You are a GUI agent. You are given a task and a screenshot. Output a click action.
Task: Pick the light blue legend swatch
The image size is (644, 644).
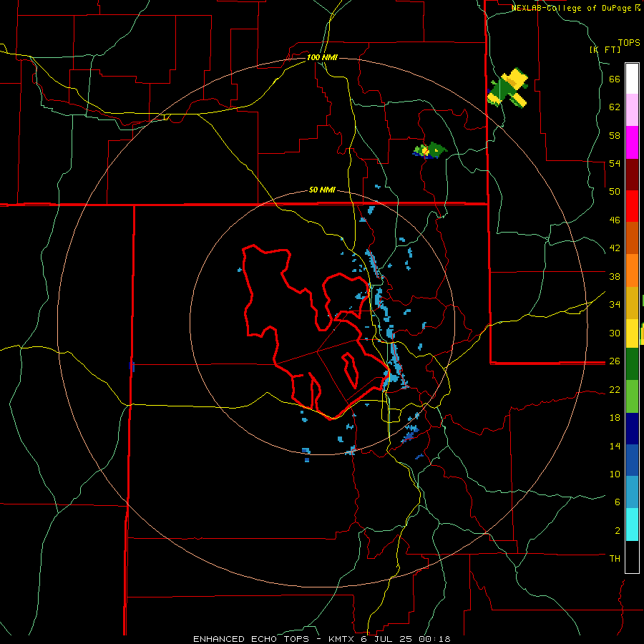click(632, 492)
